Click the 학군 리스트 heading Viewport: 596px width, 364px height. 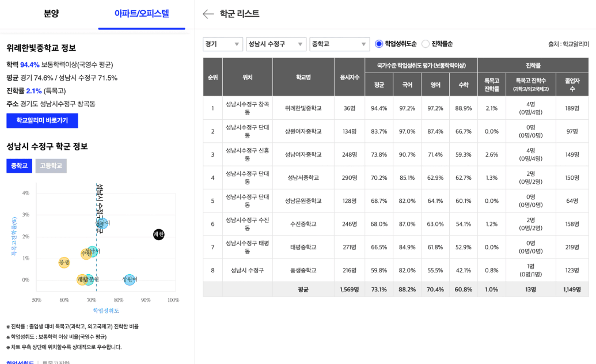pos(240,14)
